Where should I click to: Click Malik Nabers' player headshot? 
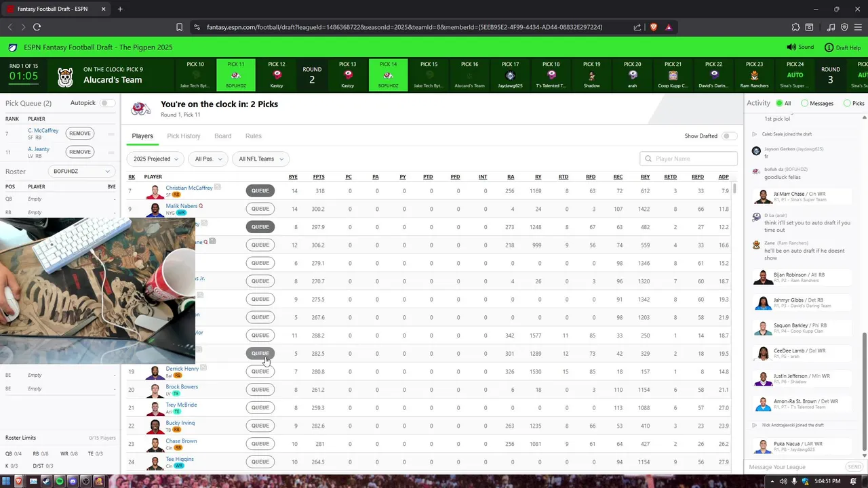click(155, 209)
